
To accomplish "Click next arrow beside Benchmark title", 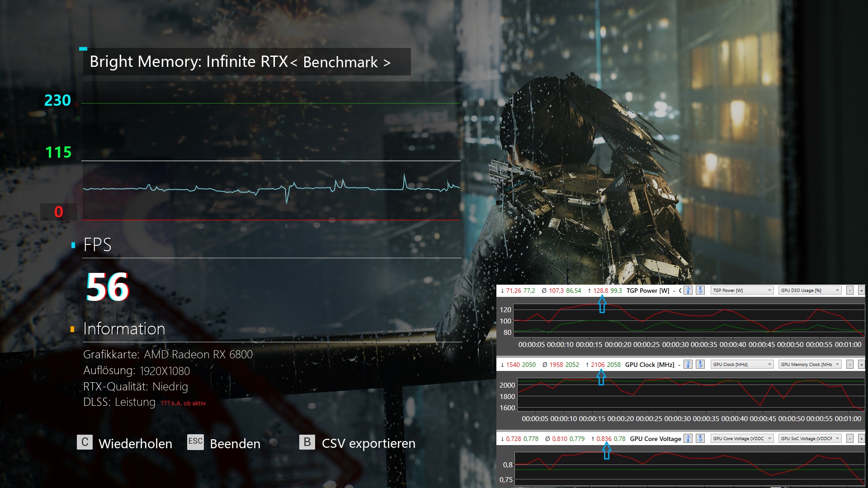I will [387, 63].
